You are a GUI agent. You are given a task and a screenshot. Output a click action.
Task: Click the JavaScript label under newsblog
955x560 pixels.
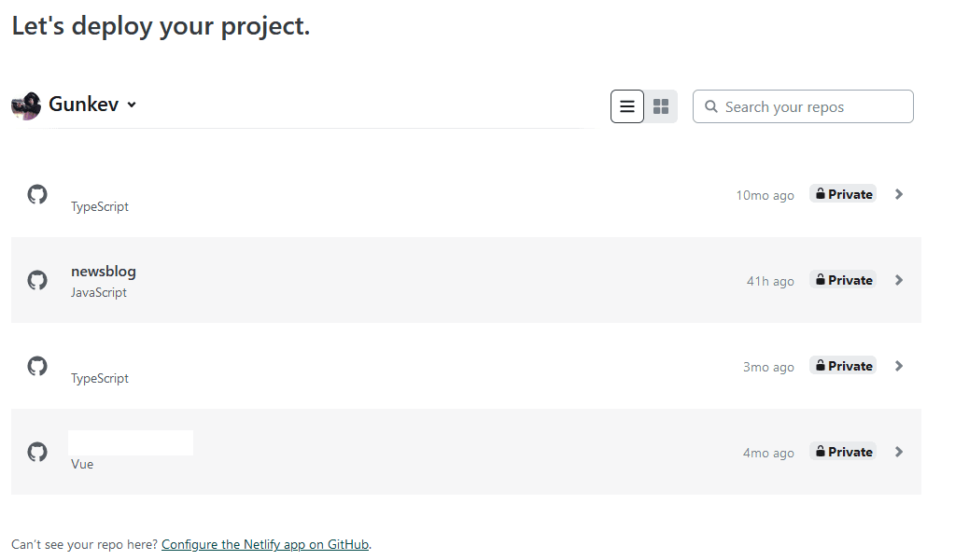click(99, 292)
